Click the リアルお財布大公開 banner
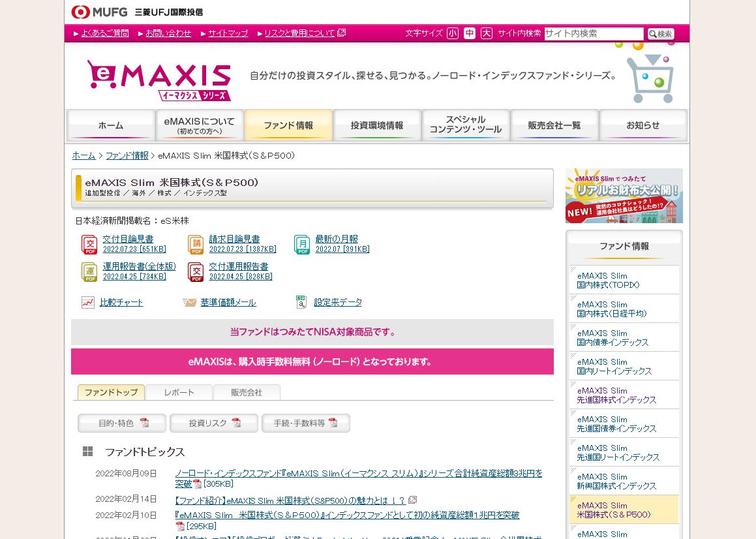The image size is (756, 539). click(x=624, y=195)
